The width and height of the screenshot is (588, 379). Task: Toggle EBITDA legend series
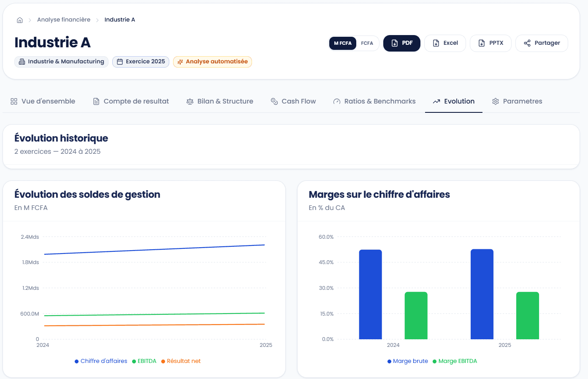(144, 361)
